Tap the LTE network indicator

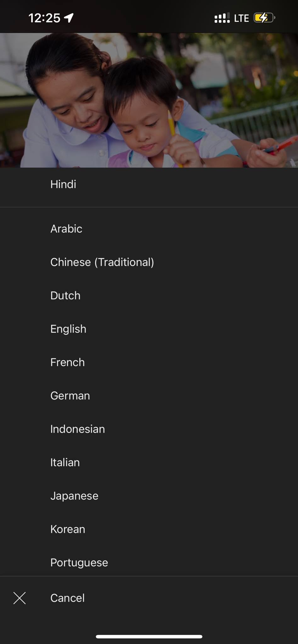point(241,18)
